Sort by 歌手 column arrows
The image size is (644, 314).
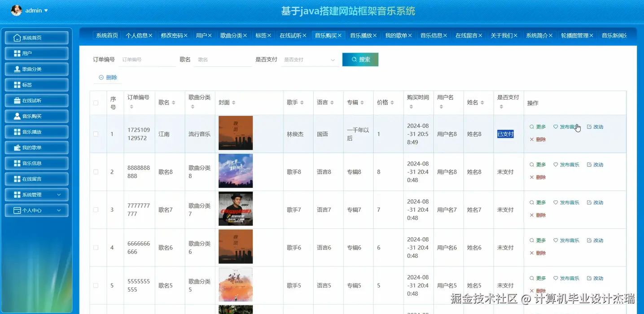click(x=302, y=103)
